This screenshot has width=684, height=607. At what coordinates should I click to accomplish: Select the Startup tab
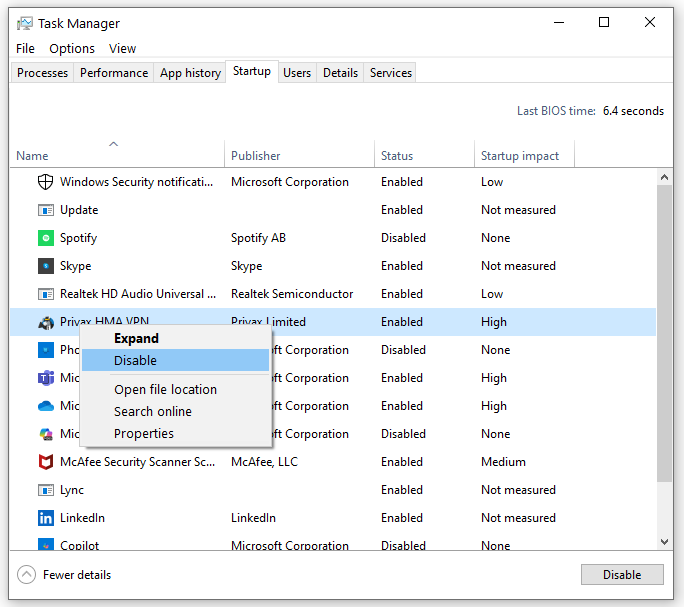pyautogui.click(x=252, y=71)
